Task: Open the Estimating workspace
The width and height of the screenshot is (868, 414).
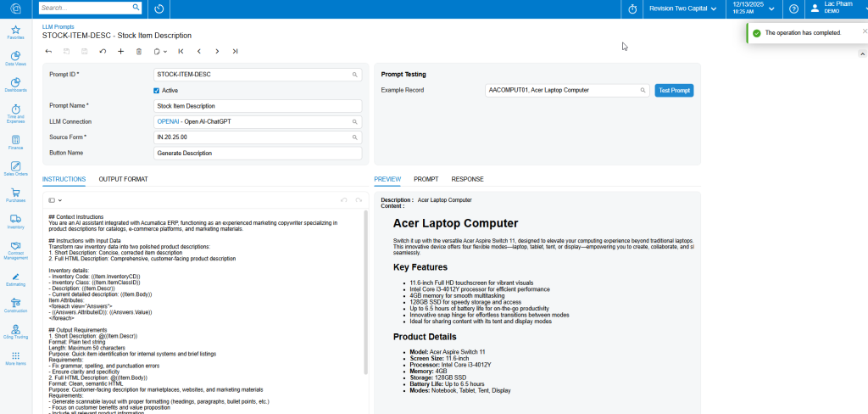Action: [15, 279]
